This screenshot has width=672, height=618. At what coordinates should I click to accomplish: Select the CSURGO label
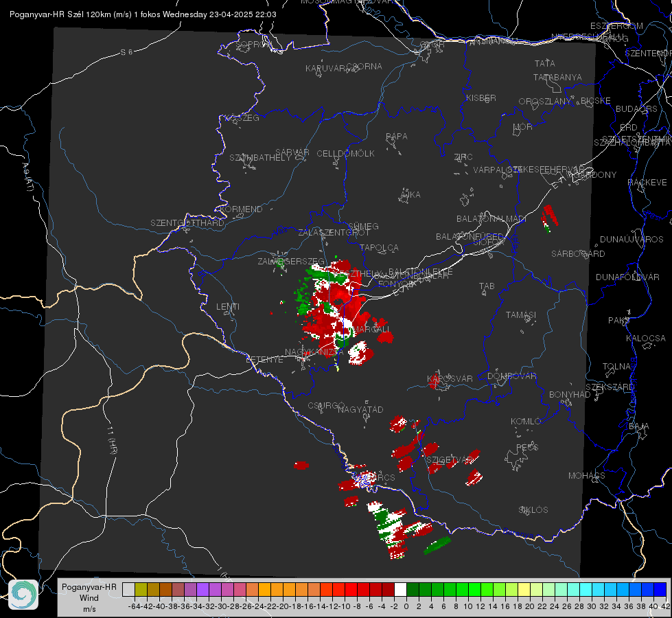327,405
